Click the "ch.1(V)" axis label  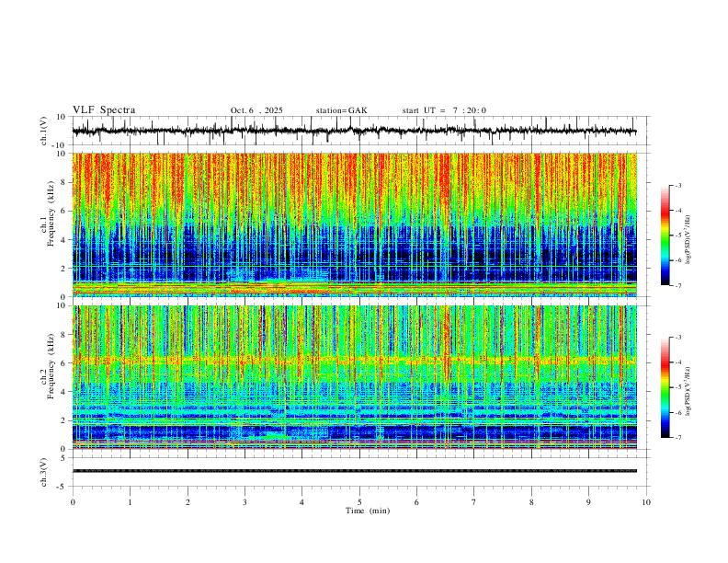tap(44, 131)
